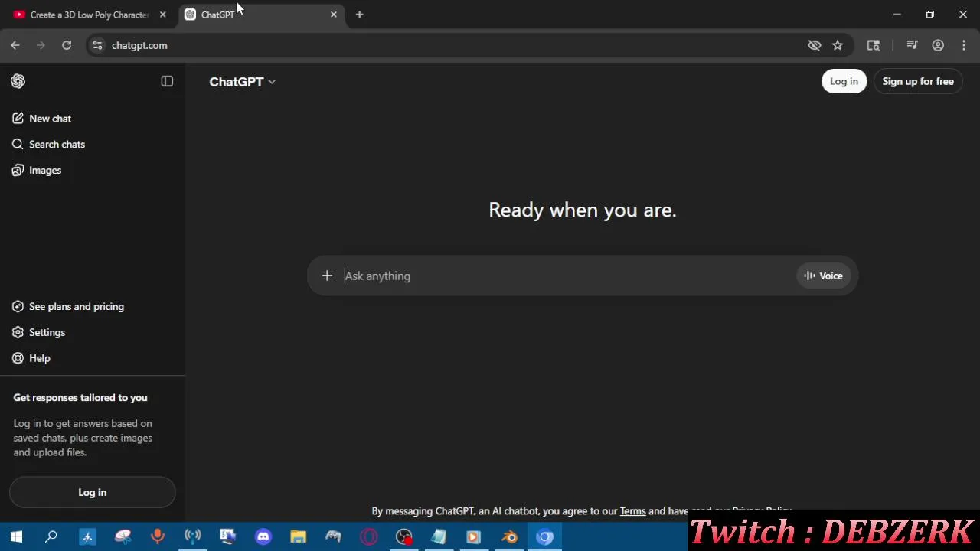The height and width of the screenshot is (551, 980).
Task: Bookmark this page with the star icon
Action: coord(838,45)
